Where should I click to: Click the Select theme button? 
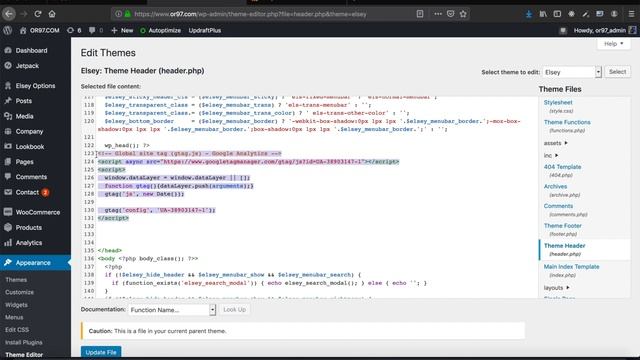[x=617, y=72]
